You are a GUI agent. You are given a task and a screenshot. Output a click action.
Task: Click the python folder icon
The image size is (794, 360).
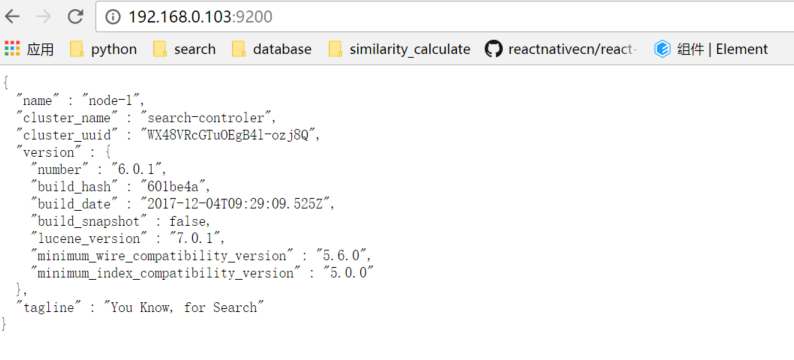[x=76, y=49]
